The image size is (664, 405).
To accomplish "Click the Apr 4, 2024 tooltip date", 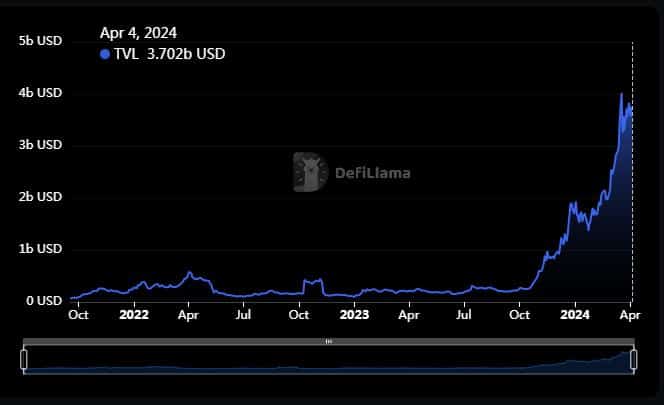I will tap(138, 33).
